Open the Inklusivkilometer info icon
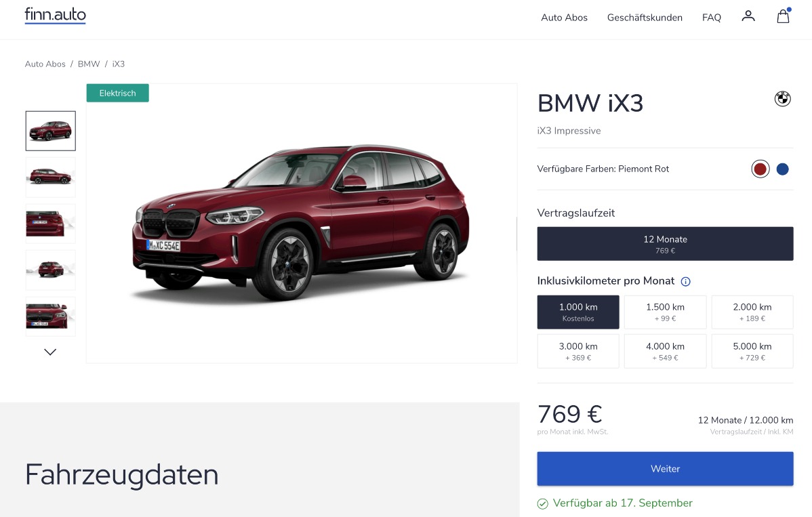 tap(686, 281)
